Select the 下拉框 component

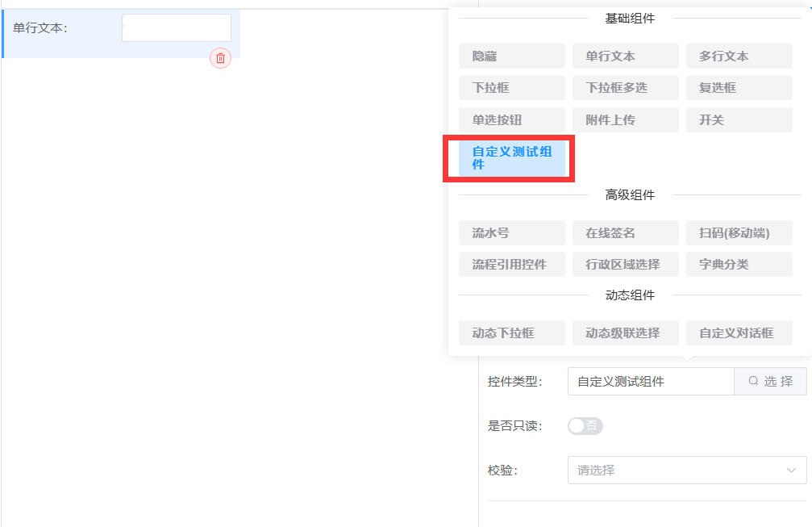(512, 88)
